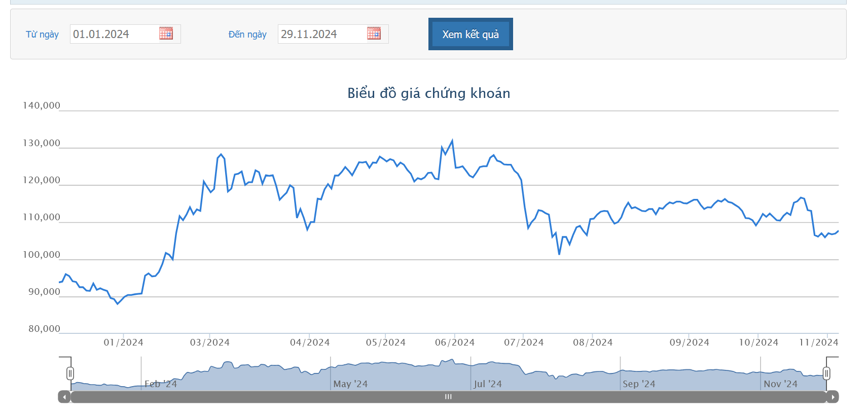Click the Từ ngày date field 01.01.2024
The height and width of the screenshot is (411, 868).
(125, 34)
